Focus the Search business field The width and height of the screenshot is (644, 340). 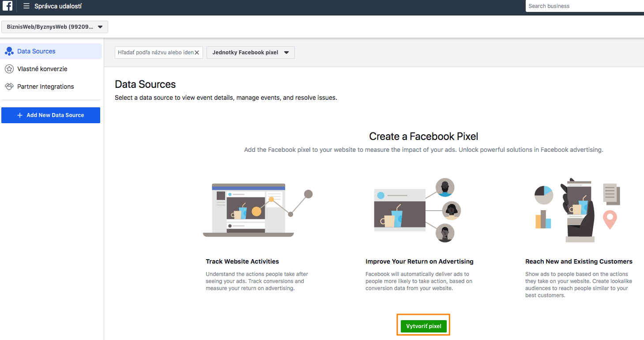(584, 6)
